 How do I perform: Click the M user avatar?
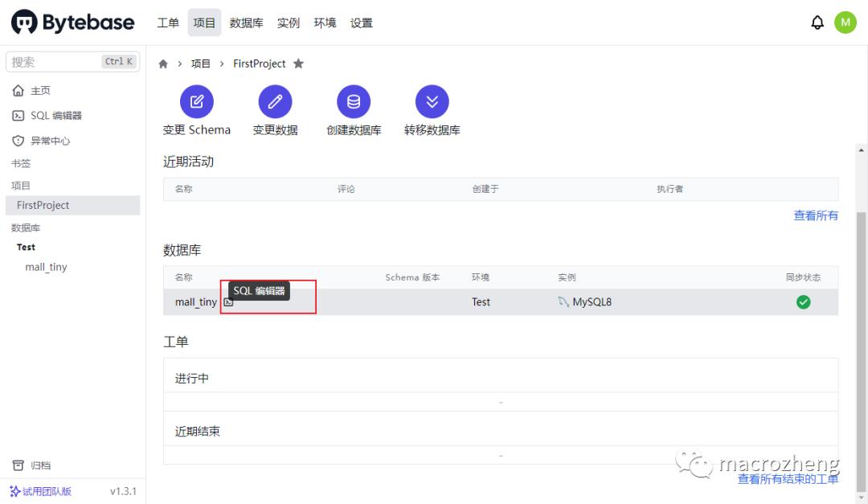(845, 22)
